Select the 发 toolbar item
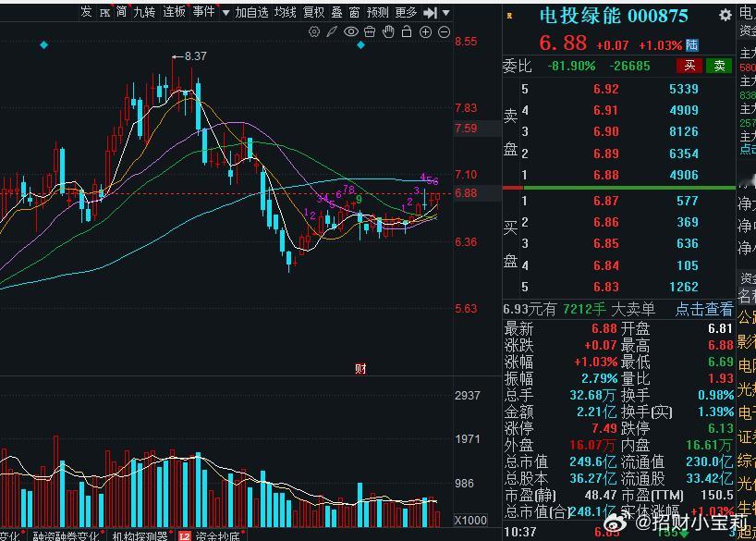756x541 pixels. (86, 12)
